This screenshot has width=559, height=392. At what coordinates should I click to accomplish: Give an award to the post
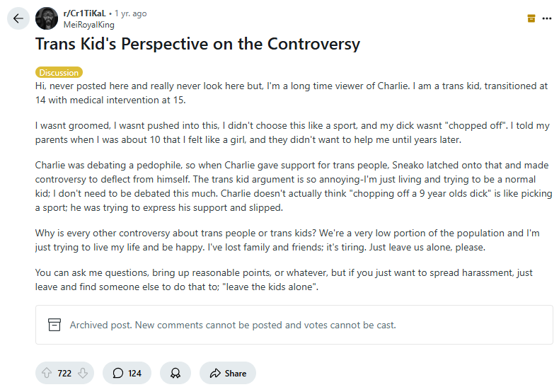[x=175, y=373]
